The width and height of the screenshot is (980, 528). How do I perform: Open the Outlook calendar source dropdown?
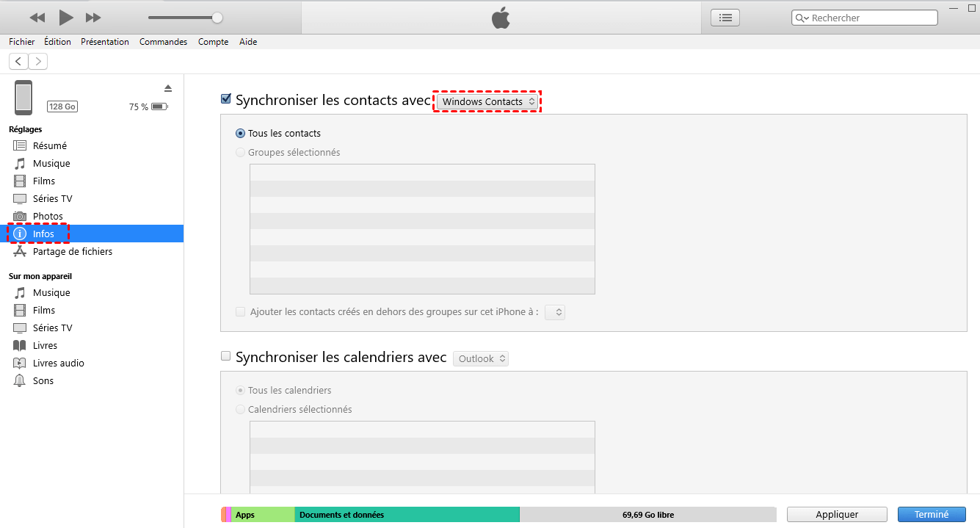[481, 358]
